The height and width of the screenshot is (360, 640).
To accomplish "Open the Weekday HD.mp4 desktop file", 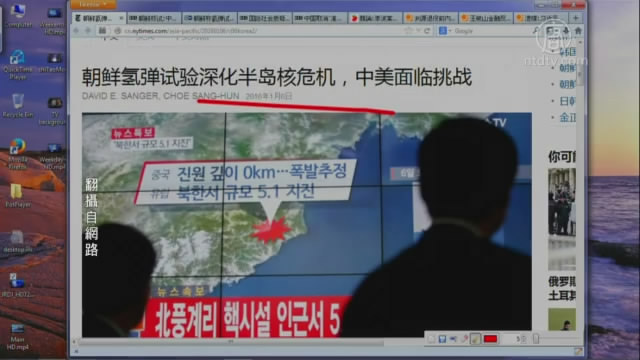I will (53, 156).
